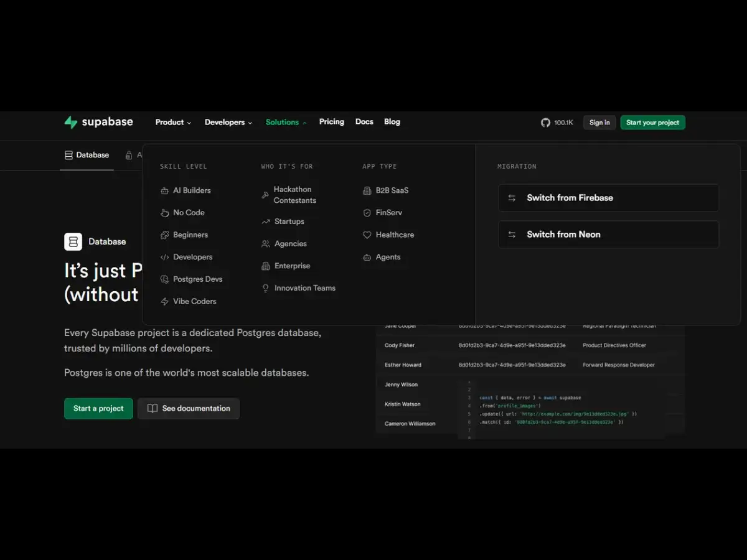Viewport: 747px width, 560px height.
Task: Sign in to Supabase
Action: [599, 123]
